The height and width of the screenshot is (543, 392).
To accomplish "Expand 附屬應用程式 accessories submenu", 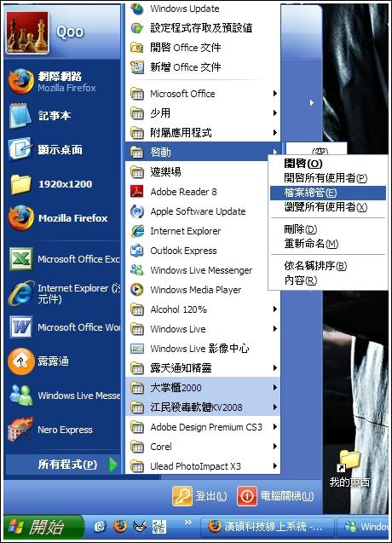I will (203, 133).
